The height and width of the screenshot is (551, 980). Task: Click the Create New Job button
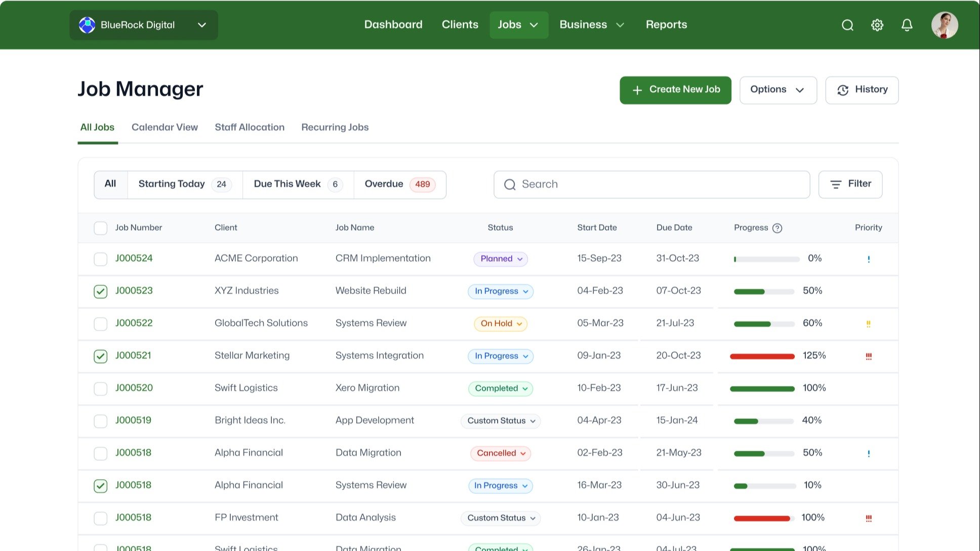[675, 90]
